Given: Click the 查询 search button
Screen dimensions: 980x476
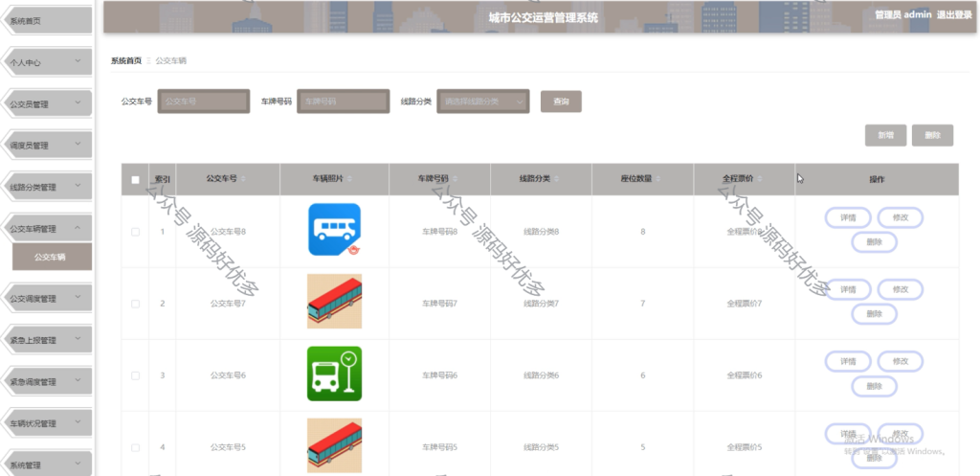Looking at the screenshot, I should (561, 102).
